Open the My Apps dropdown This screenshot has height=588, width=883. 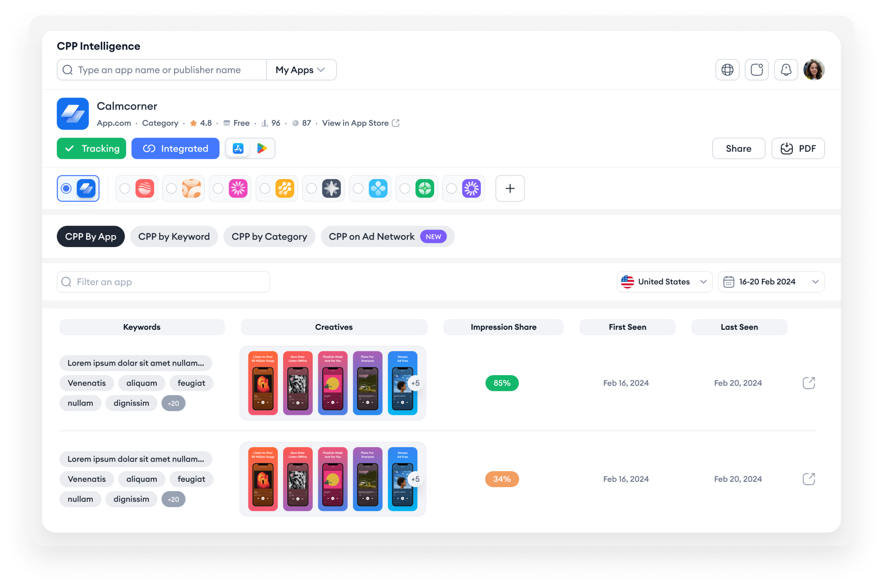(301, 70)
